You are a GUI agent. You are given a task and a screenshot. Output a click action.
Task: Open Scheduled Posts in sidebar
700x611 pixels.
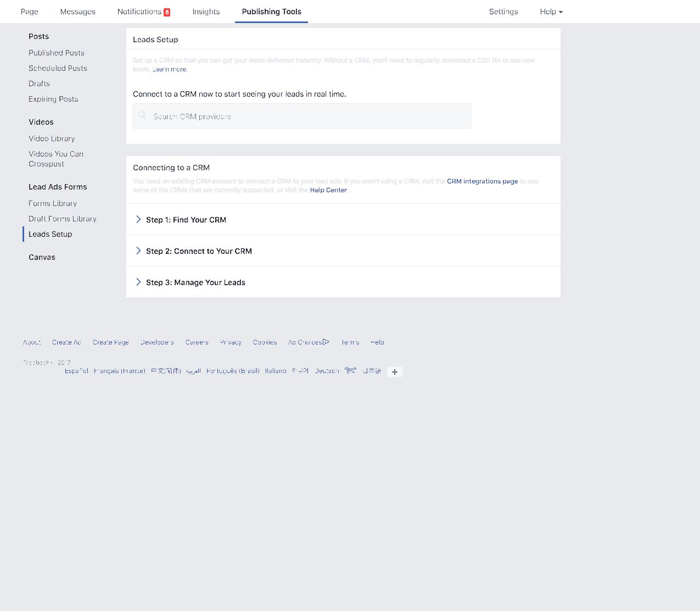(58, 68)
